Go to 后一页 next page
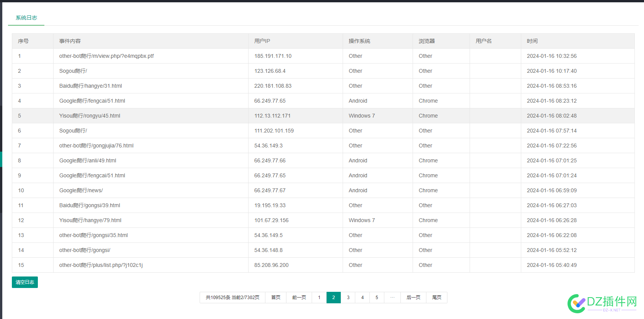The width and height of the screenshot is (644, 319). (413, 298)
